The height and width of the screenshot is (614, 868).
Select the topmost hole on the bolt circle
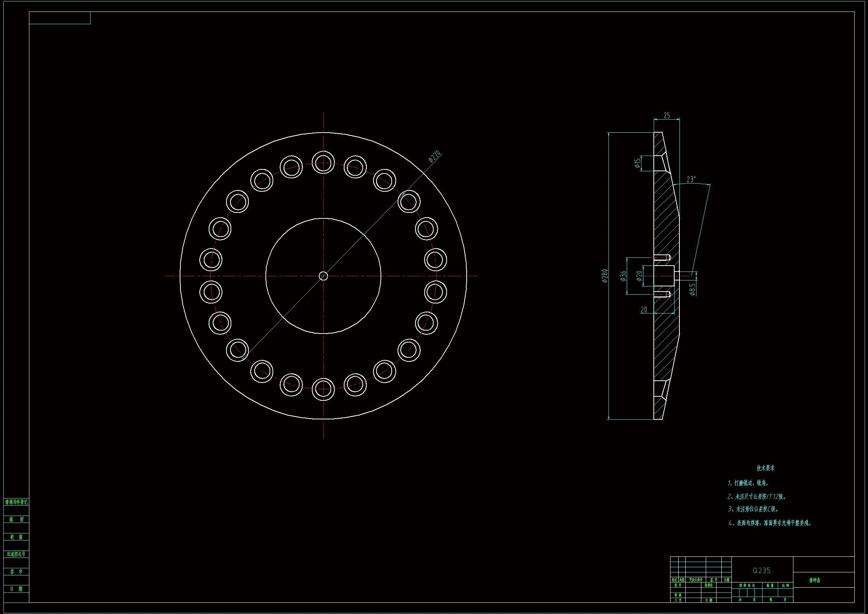[x=323, y=162]
